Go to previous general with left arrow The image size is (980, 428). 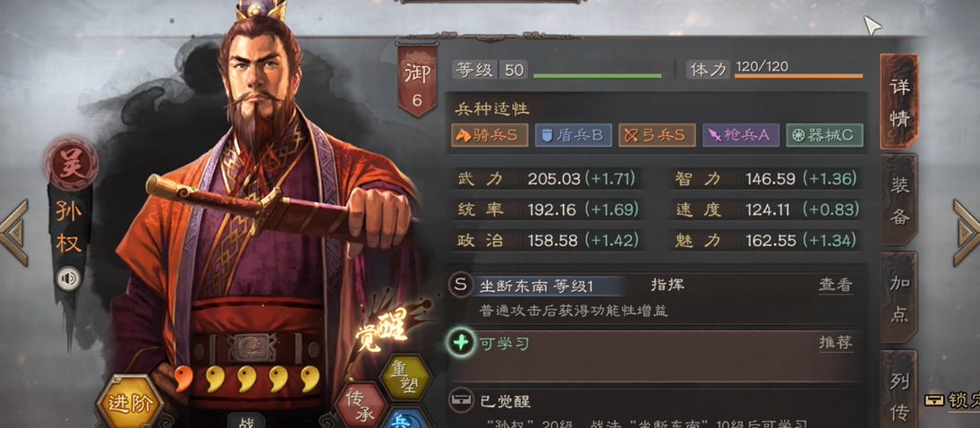(13, 233)
